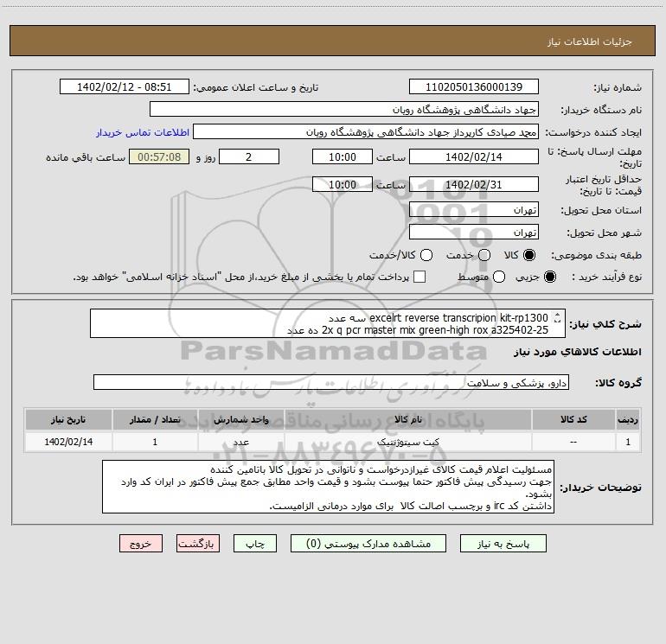The height and width of the screenshot is (644, 666).
Task: Click the countdown timer 00:57:08
Action: 159,156
